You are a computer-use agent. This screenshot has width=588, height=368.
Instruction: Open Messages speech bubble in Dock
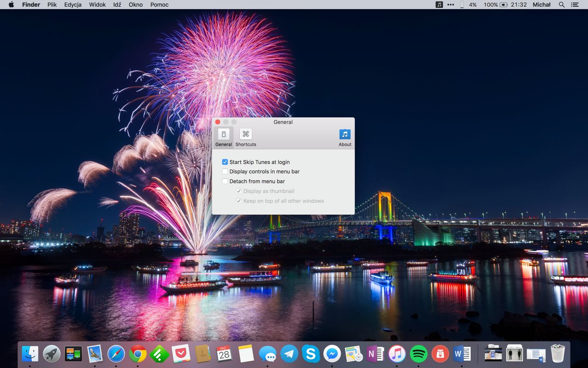[x=267, y=354]
